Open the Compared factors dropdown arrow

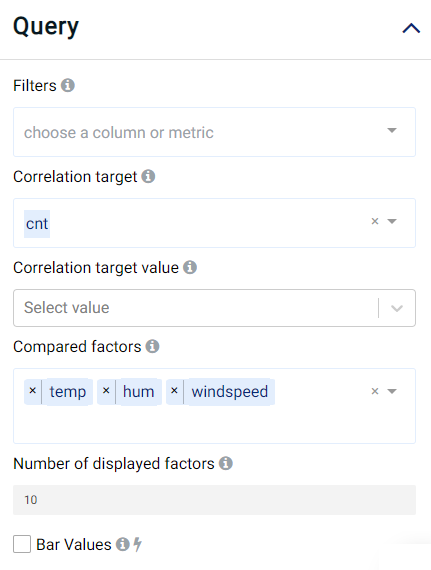pyautogui.click(x=392, y=391)
